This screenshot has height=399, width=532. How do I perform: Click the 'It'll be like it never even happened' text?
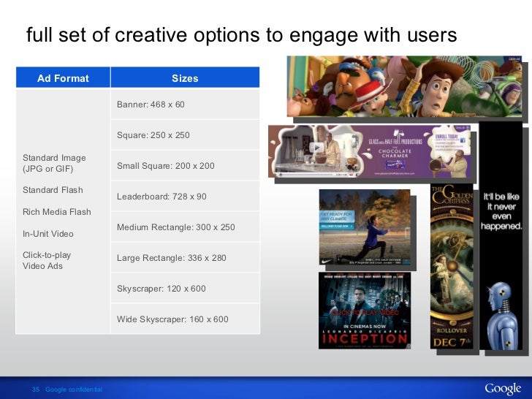coord(501,211)
